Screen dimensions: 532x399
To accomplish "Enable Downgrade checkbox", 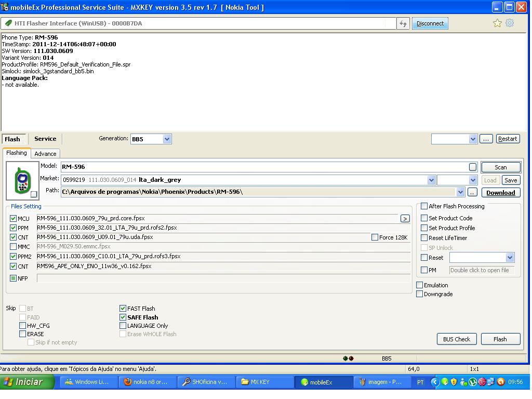I will [420, 294].
